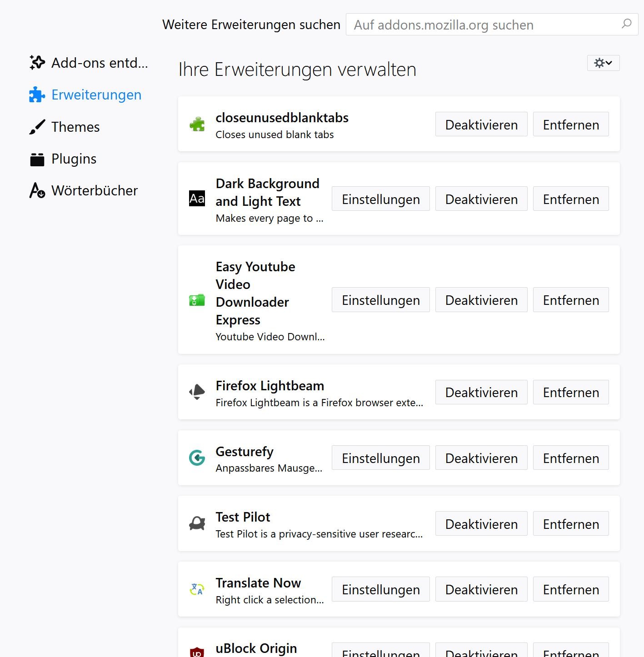Click the Gesturefy extension icon

point(197,458)
